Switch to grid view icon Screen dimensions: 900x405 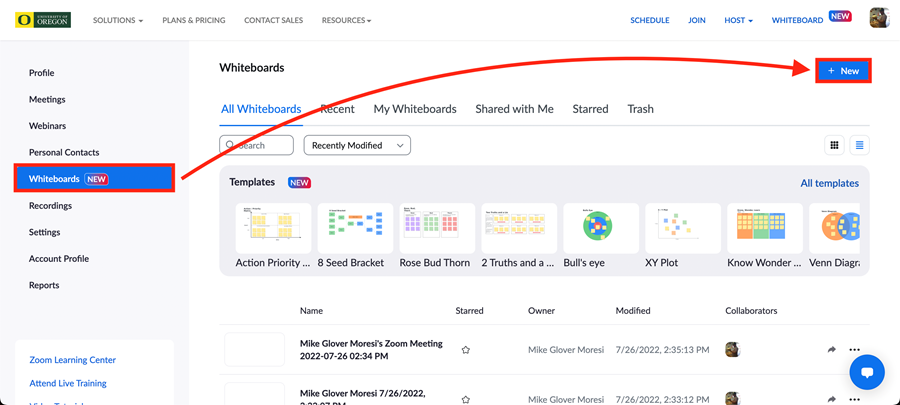click(835, 145)
